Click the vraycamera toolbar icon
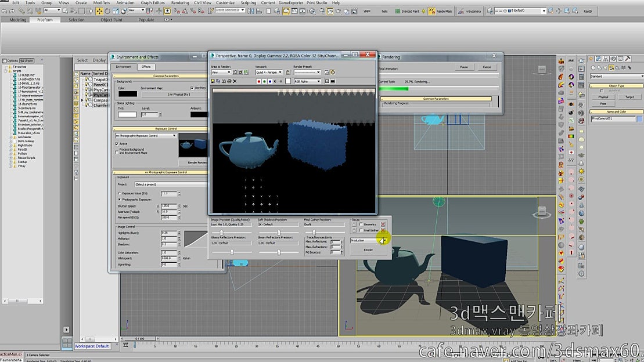 tap(460, 10)
